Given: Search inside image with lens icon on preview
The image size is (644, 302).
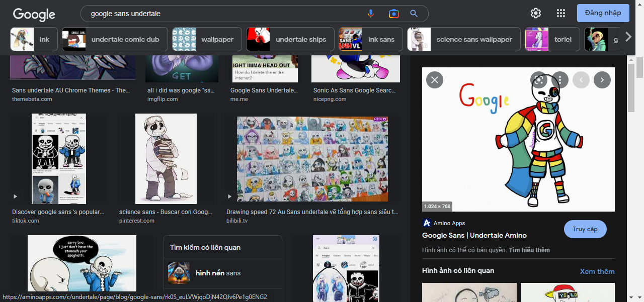Looking at the screenshot, I should (539, 79).
